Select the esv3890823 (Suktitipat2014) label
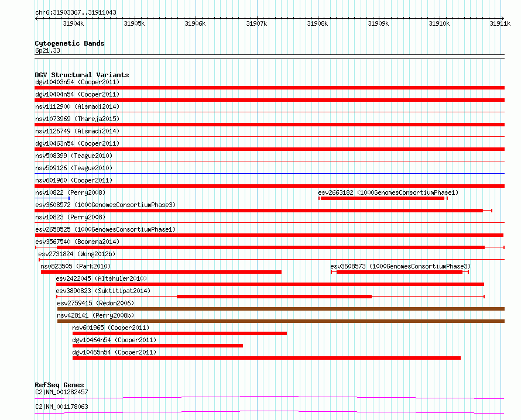 click(103, 291)
